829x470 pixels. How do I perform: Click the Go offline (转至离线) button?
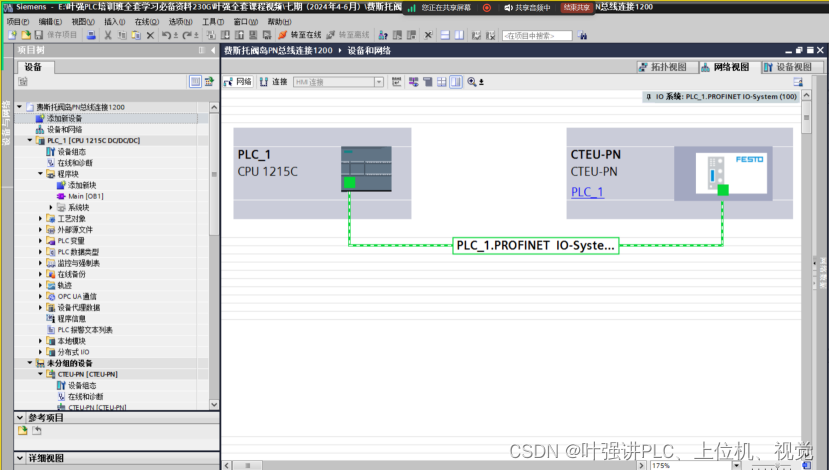(x=347, y=35)
